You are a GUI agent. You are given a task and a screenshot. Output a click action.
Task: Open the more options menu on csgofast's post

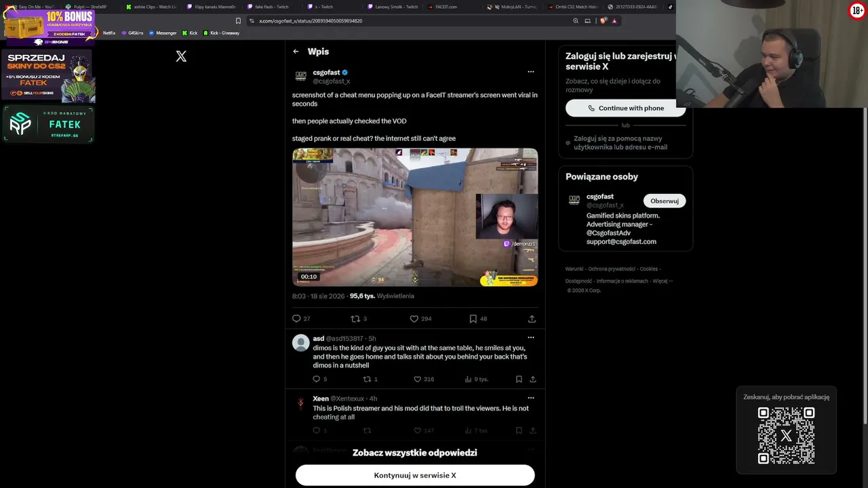[531, 72]
